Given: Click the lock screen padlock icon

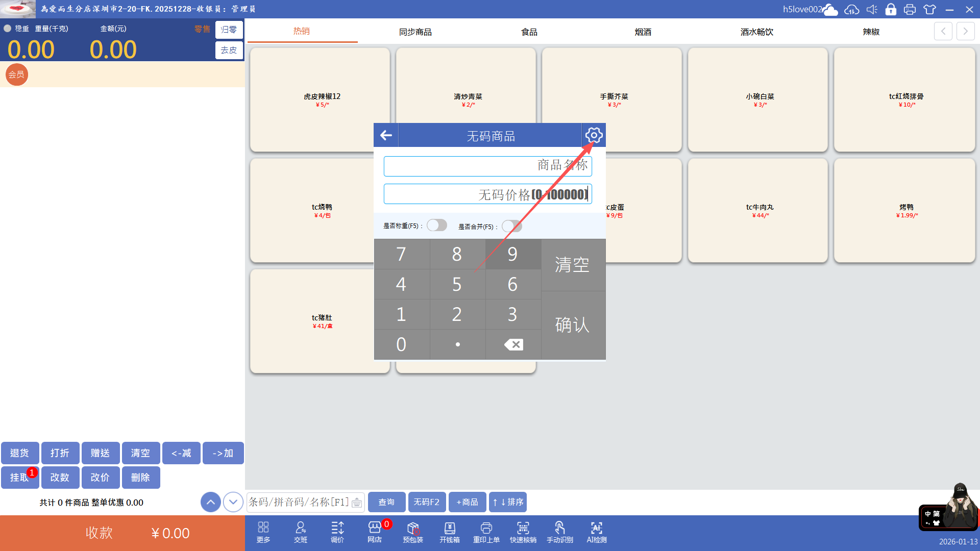Looking at the screenshot, I should [891, 9].
